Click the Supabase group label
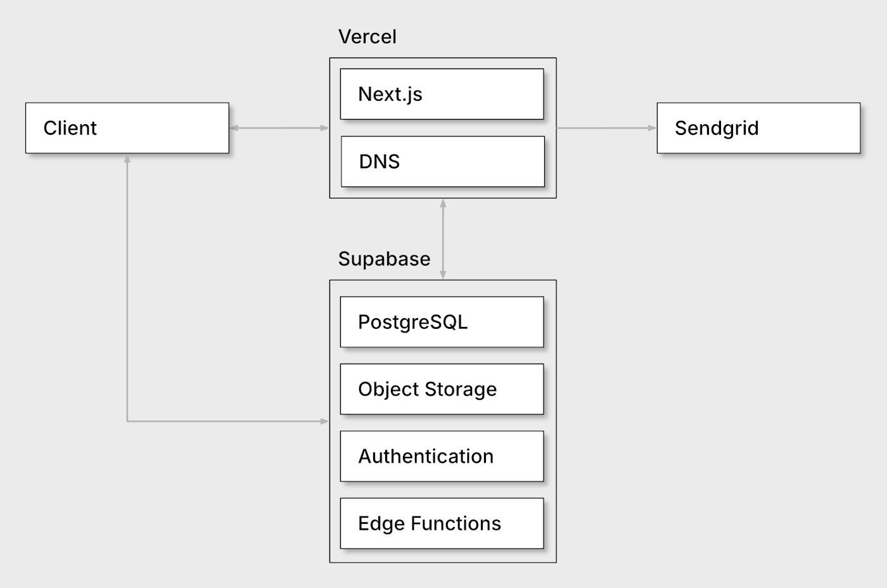 pos(384,259)
